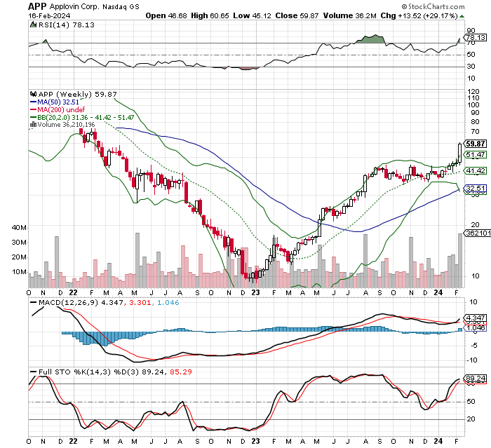Viewport: 491px width, 448px height.
Task: Click the Volume 36.2M header value
Action: (x=350, y=15)
